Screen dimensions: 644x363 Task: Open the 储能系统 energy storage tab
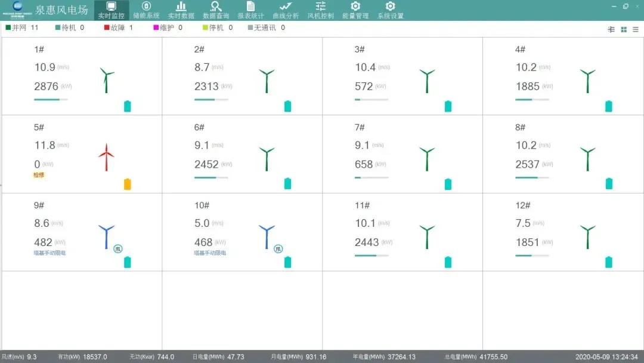[x=146, y=10]
